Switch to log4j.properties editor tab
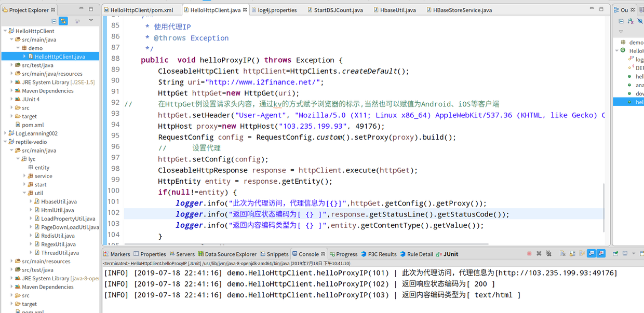This screenshot has width=644, height=313. [x=273, y=10]
